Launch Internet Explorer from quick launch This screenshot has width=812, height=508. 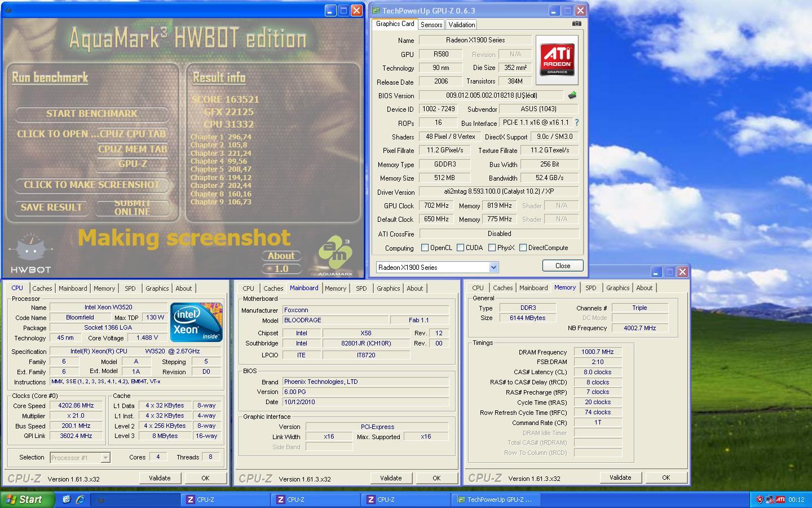tap(80, 500)
